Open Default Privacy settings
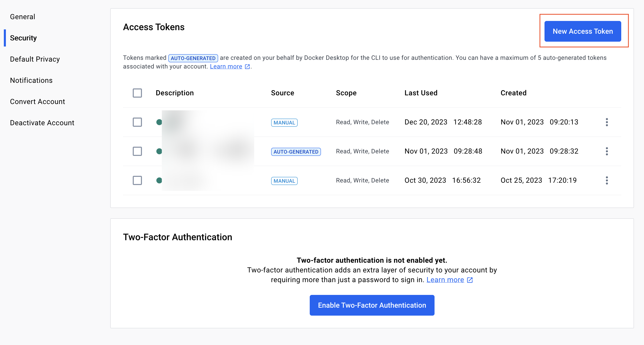 click(35, 59)
